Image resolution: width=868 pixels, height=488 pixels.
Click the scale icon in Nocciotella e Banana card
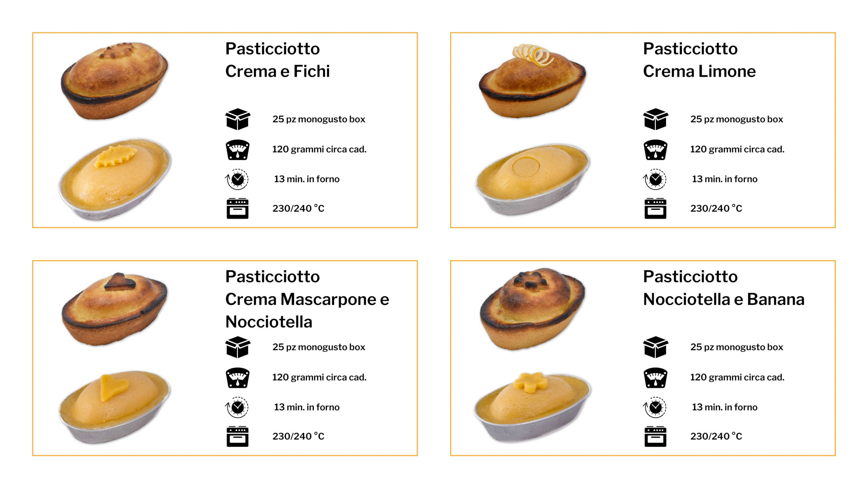click(x=655, y=378)
